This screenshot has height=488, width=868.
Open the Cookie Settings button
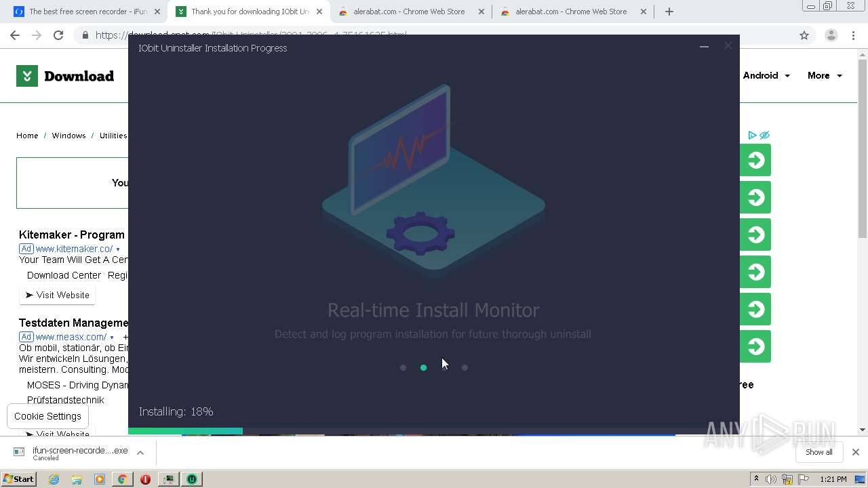tap(47, 416)
